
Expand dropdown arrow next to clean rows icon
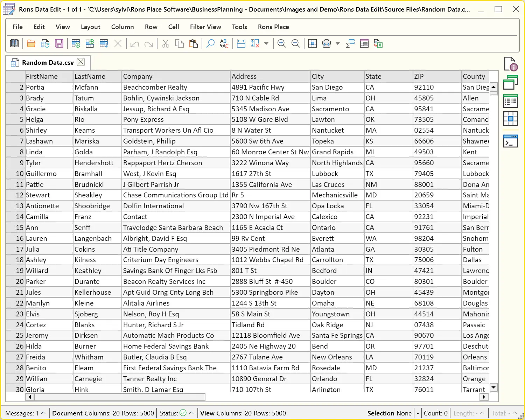pos(266,44)
